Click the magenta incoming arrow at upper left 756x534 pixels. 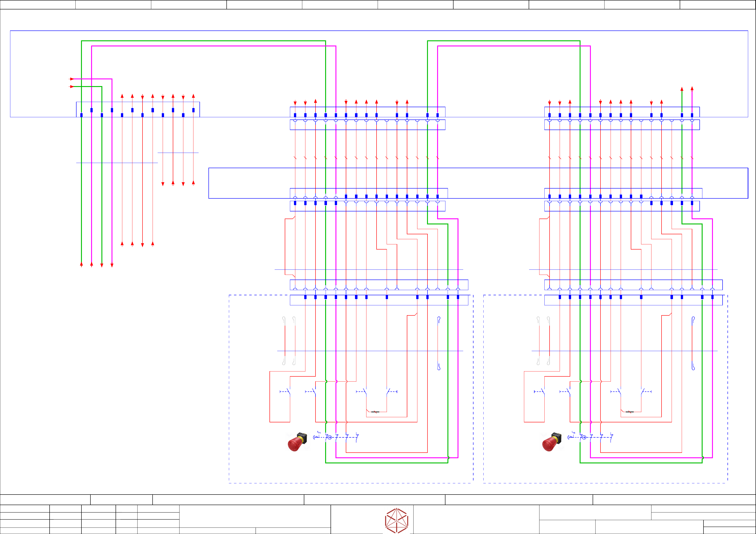coord(71,79)
